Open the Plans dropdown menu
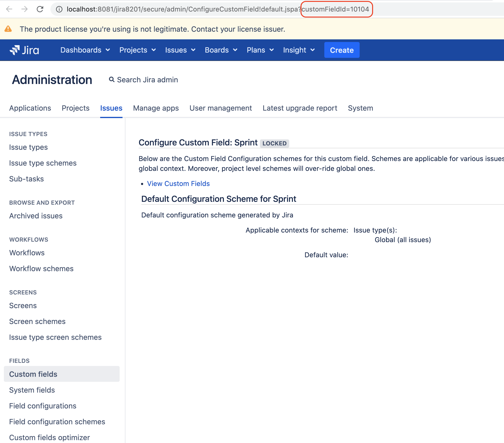 (260, 50)
